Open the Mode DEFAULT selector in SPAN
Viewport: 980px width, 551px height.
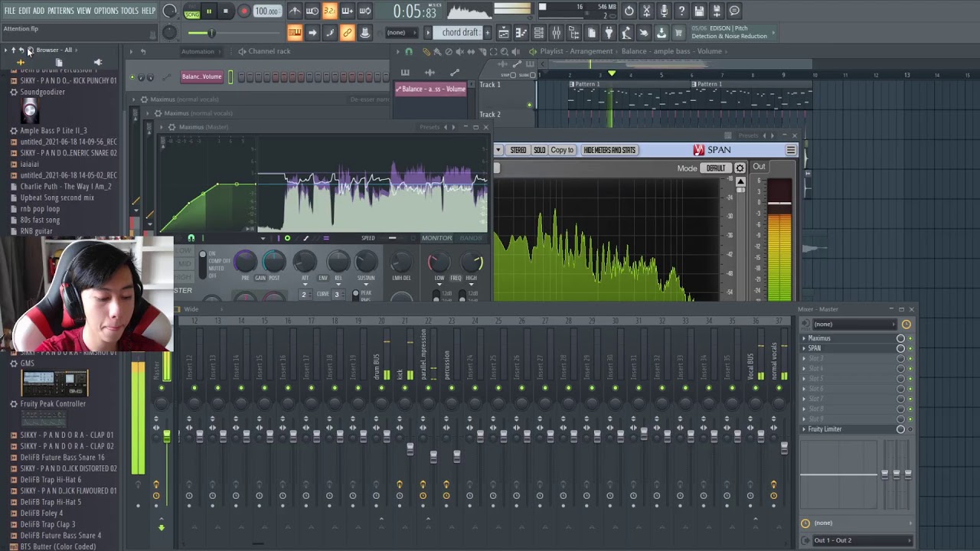pyautogui.click(x=716, y=168)
